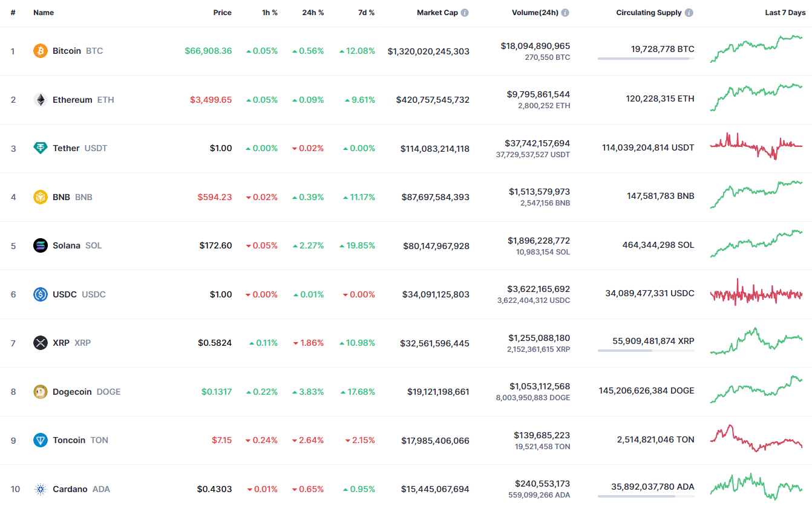Click the Cardano coin logo
Screen dimensions: 812x509
point(40,489)
